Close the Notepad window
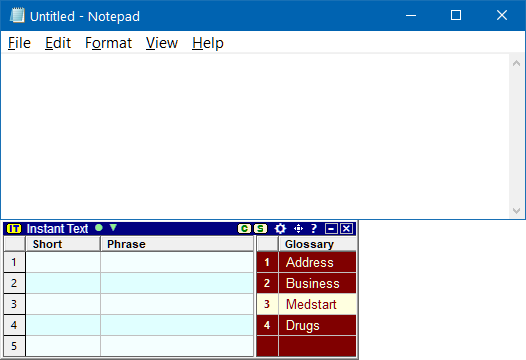This screenshot has width=526, height=360. [x=502, y=15]
